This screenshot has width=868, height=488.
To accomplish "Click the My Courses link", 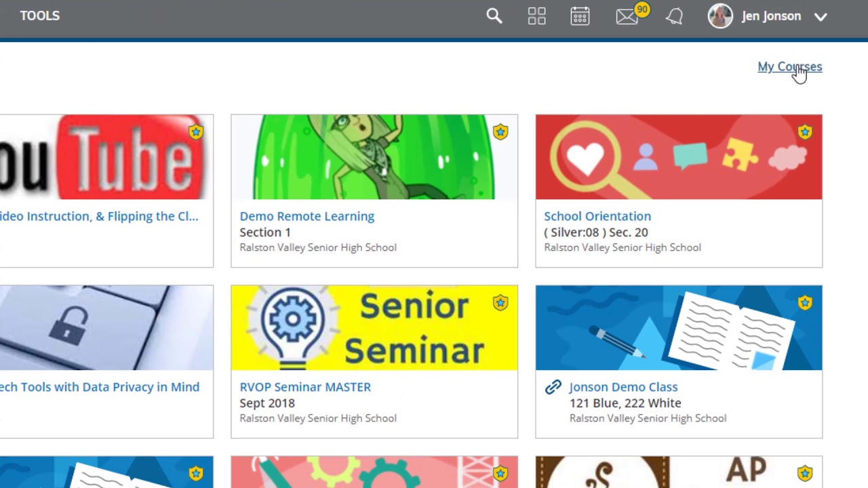I will coord(789,66).
